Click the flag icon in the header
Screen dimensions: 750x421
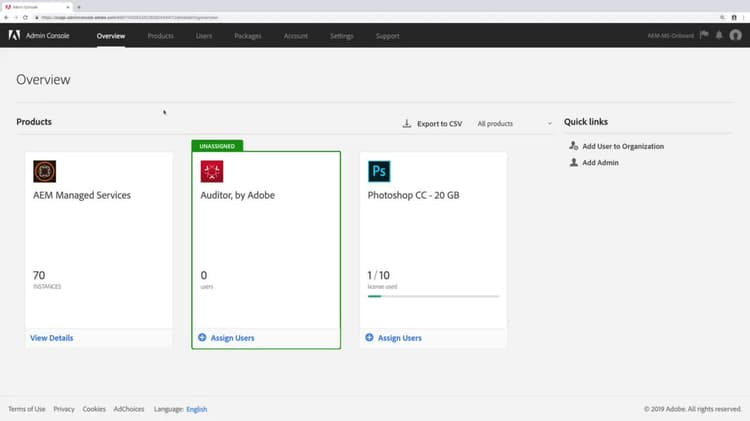pyautogui.click(x=704, y=35)
